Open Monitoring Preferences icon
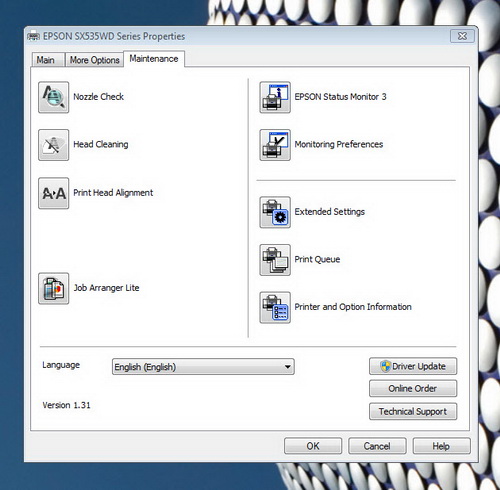This screenshot has height=490, width=500. point(275,145)
